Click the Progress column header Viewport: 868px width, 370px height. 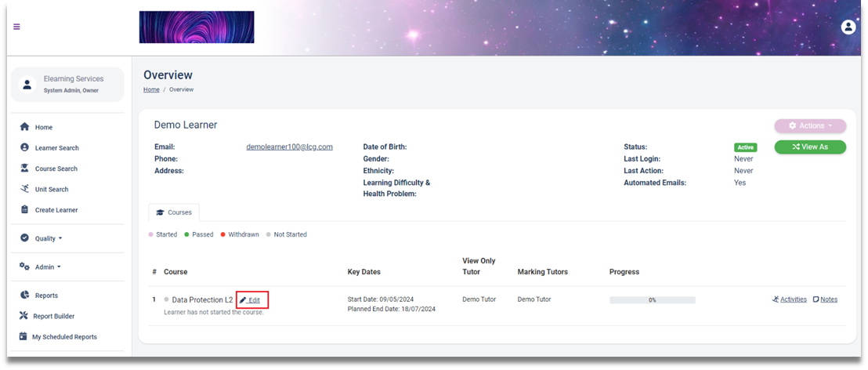coord(624,272)
